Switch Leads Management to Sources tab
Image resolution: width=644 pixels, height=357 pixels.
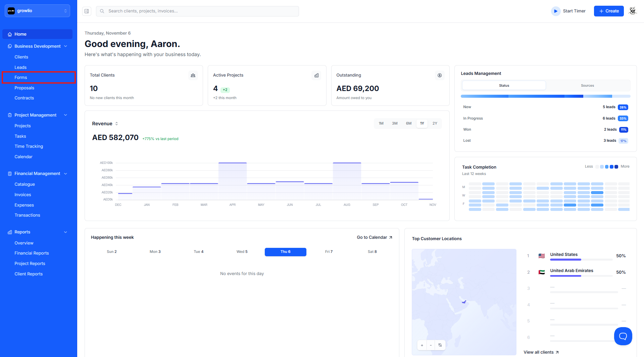[587, 86]
